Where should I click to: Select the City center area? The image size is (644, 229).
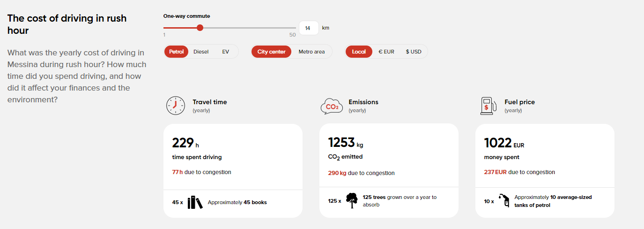271,52
